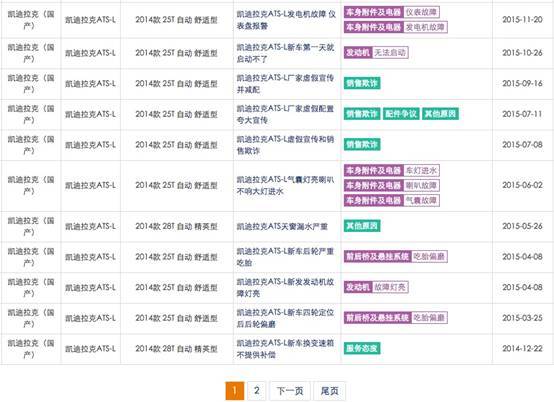Click the 仪表故障 tag

(x=421, y=12)
